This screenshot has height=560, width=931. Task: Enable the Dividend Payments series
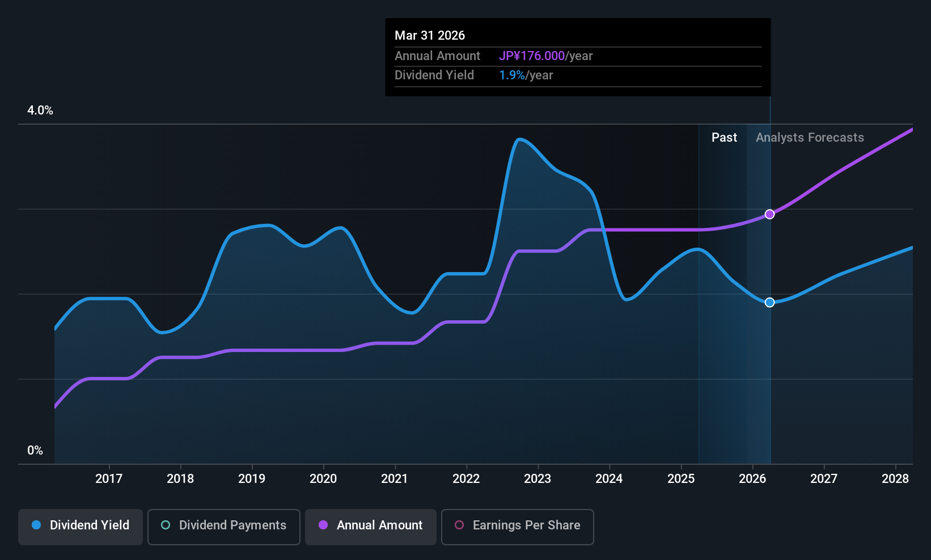(x=223, y=526)
